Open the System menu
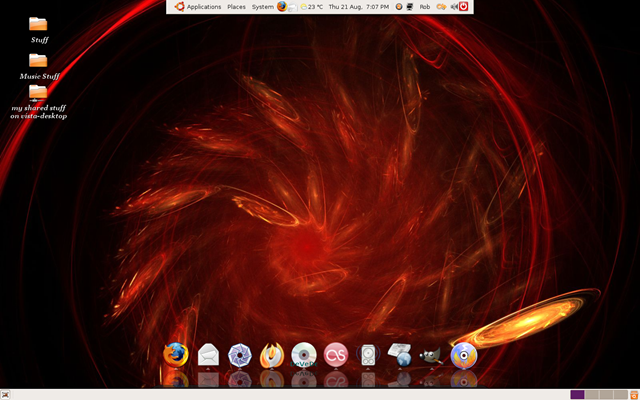640x400 pixels. (262, 7)
